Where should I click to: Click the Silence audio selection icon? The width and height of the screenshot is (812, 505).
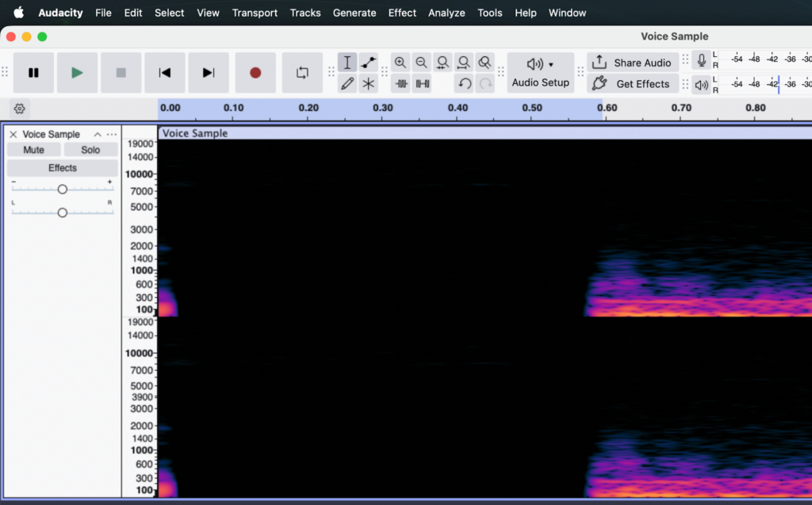423,83
